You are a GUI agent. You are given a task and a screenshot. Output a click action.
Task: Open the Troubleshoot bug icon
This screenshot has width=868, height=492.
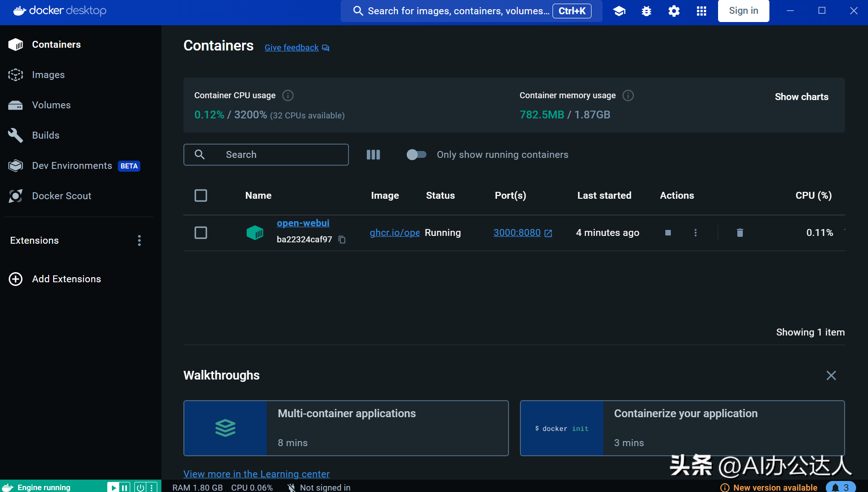point(647,11)
